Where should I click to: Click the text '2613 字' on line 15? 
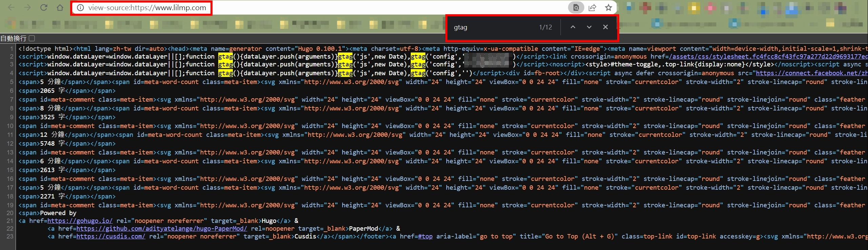click(x=53, y=170)
